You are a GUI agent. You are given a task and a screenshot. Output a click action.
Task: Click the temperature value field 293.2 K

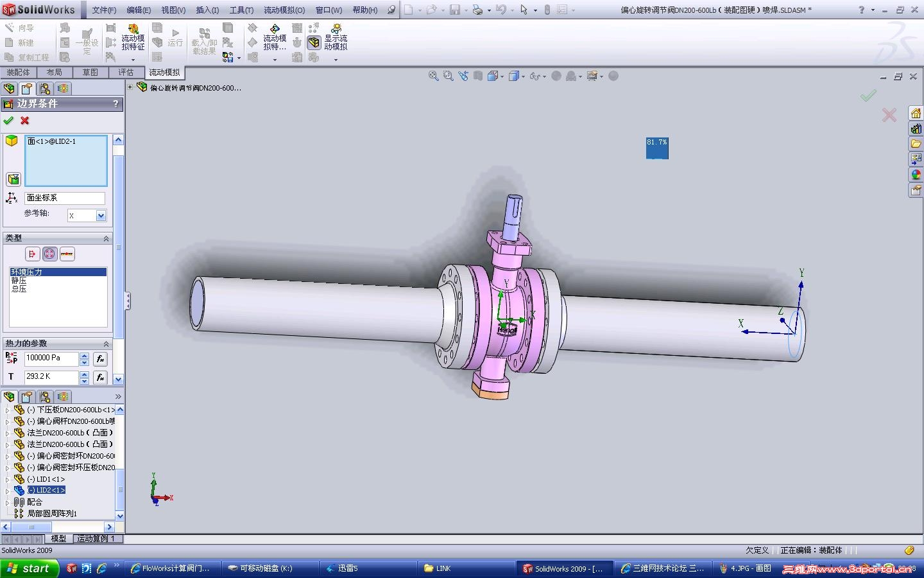point(51,377)
